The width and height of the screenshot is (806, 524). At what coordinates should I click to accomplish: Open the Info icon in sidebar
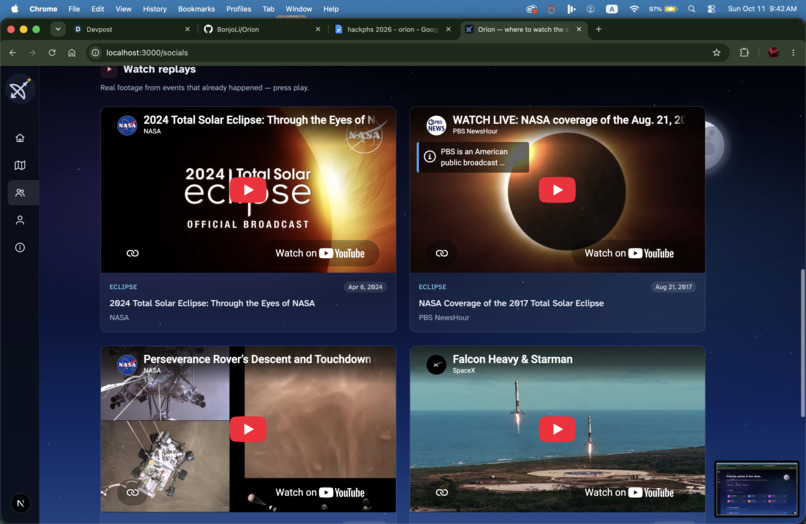click(20, 248)
